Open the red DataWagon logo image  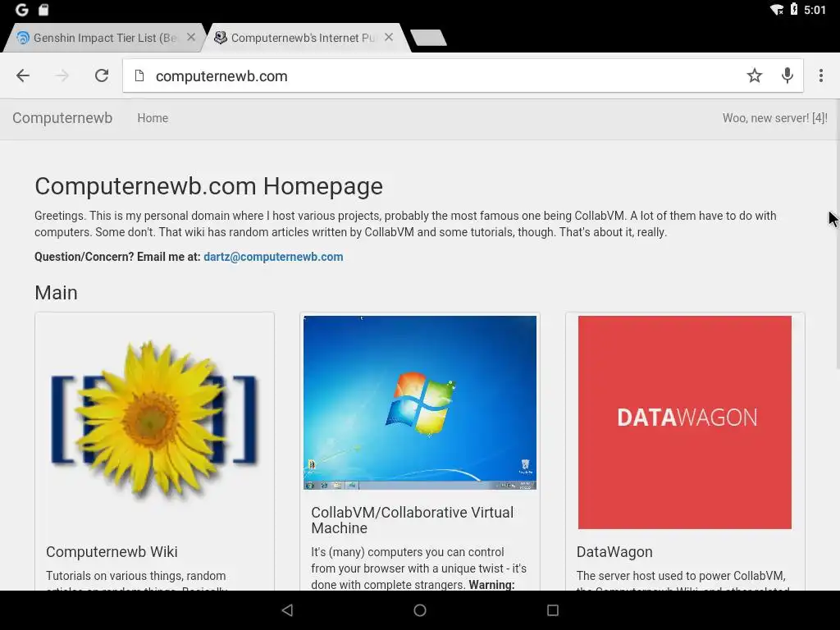point(685,422)
